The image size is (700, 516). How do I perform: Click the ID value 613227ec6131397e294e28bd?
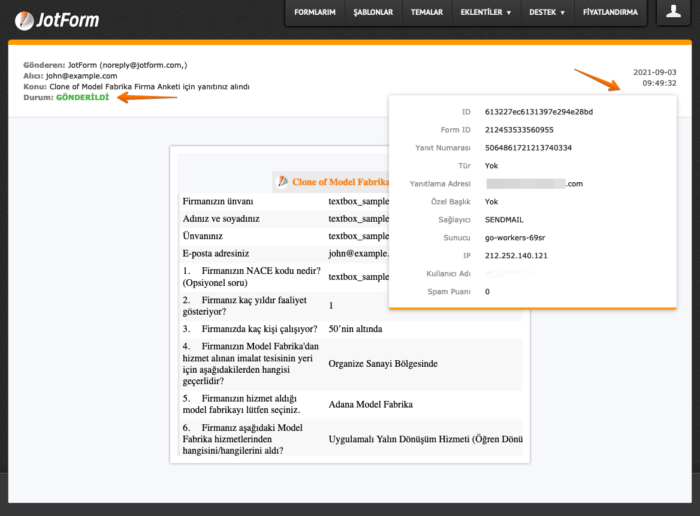(539, 112)
